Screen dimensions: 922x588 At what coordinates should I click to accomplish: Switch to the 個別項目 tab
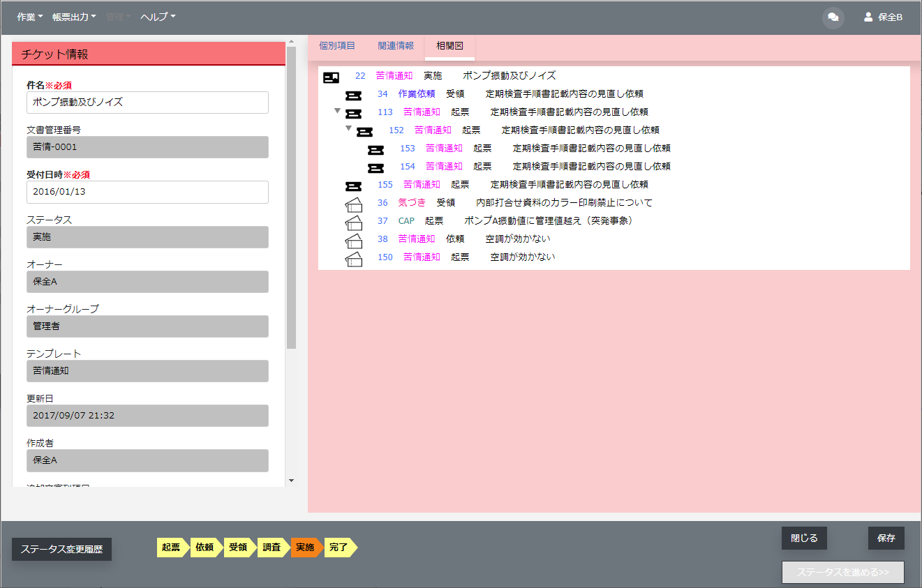(x=337, y=45)
